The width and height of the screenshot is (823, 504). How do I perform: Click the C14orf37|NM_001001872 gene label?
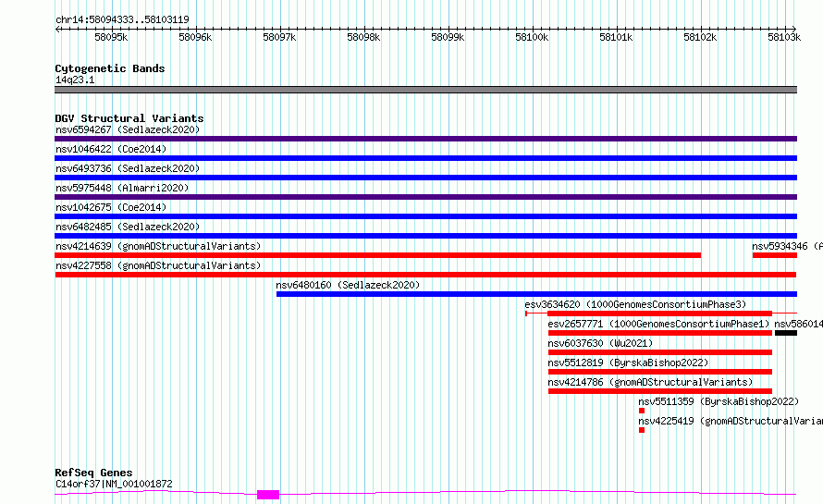click(114, 484)
